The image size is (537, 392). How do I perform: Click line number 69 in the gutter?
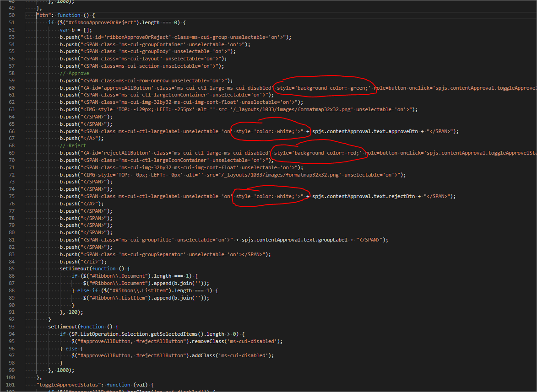pos(12,153)
